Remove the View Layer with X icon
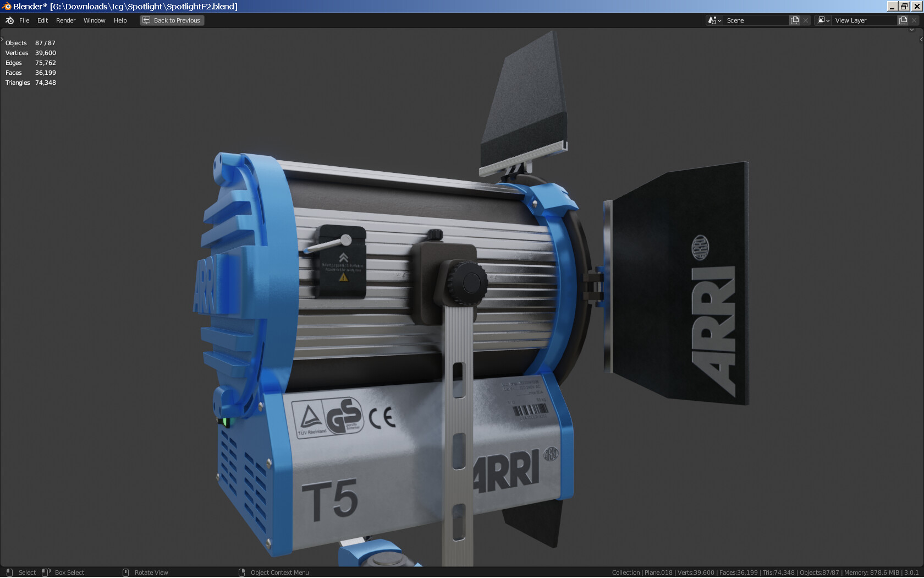924x578 pixels. click(914, 20)
